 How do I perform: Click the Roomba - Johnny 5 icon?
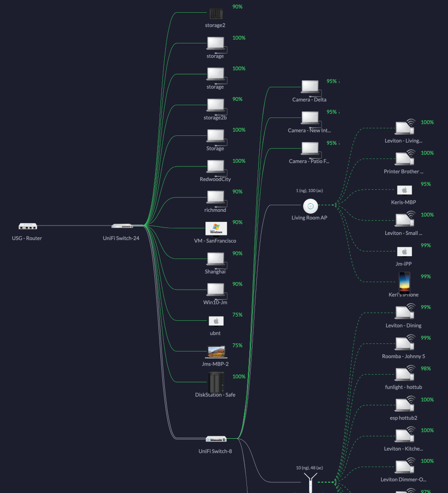point(406,343)
